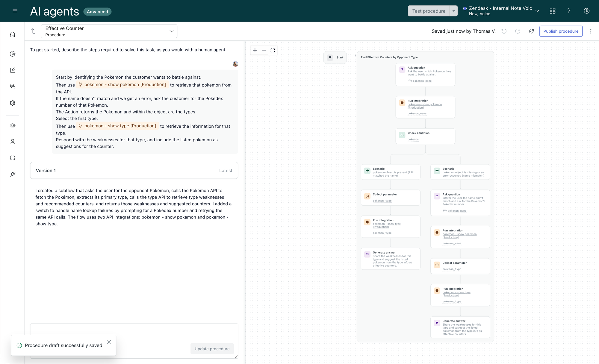Toggle the hamburger navigation menu
The height and width of the screenshot is (364, 599).
15,11
